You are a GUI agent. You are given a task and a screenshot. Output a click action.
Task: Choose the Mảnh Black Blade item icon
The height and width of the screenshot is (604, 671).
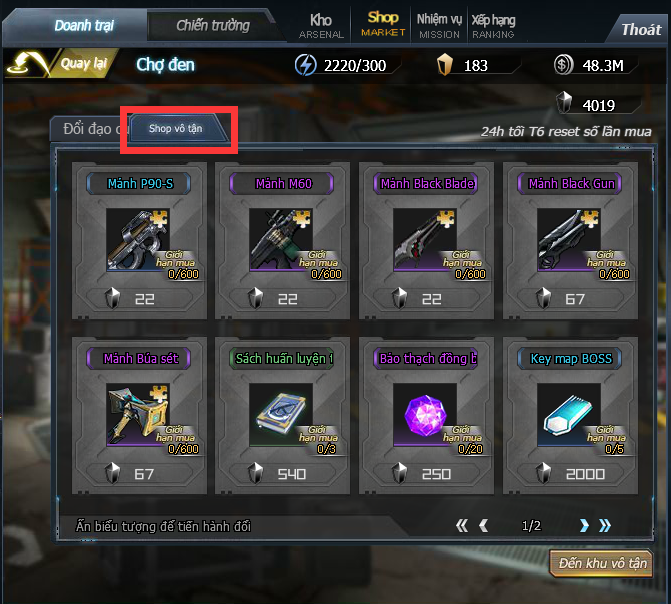point(425,240)
